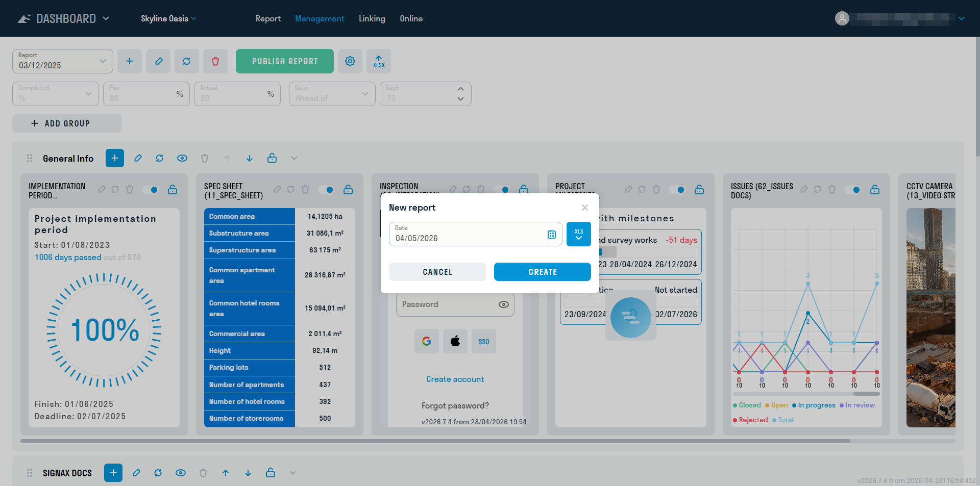Refresh the report via top toolbar icon

tap(187, 61)
